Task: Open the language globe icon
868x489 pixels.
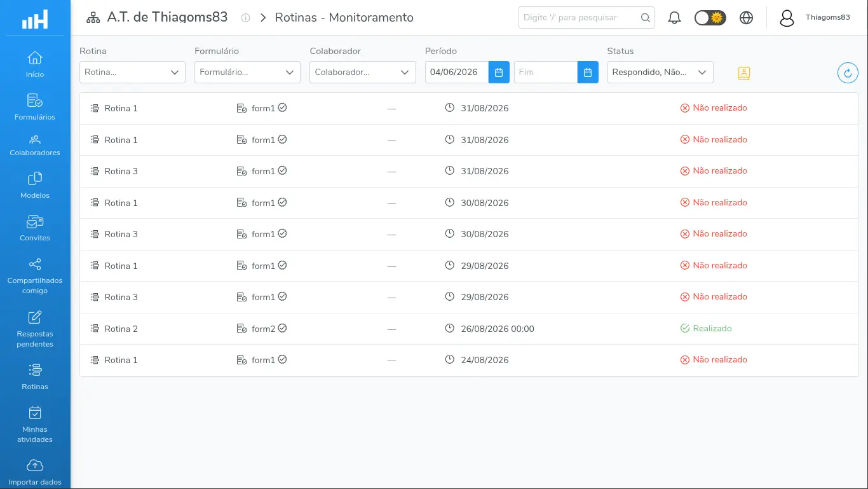Action: [x=747, y=18]
